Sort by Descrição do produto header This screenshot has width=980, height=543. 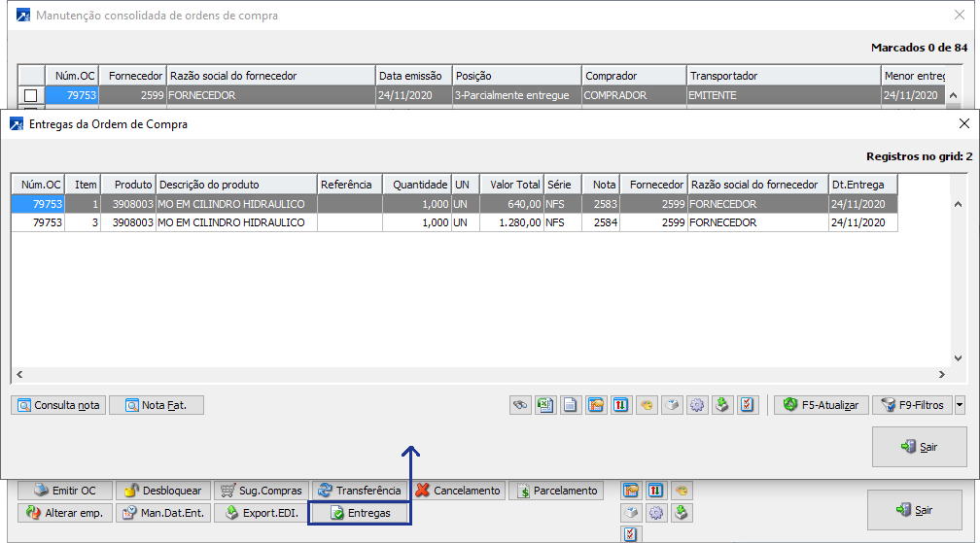click(x=237, y=185)
